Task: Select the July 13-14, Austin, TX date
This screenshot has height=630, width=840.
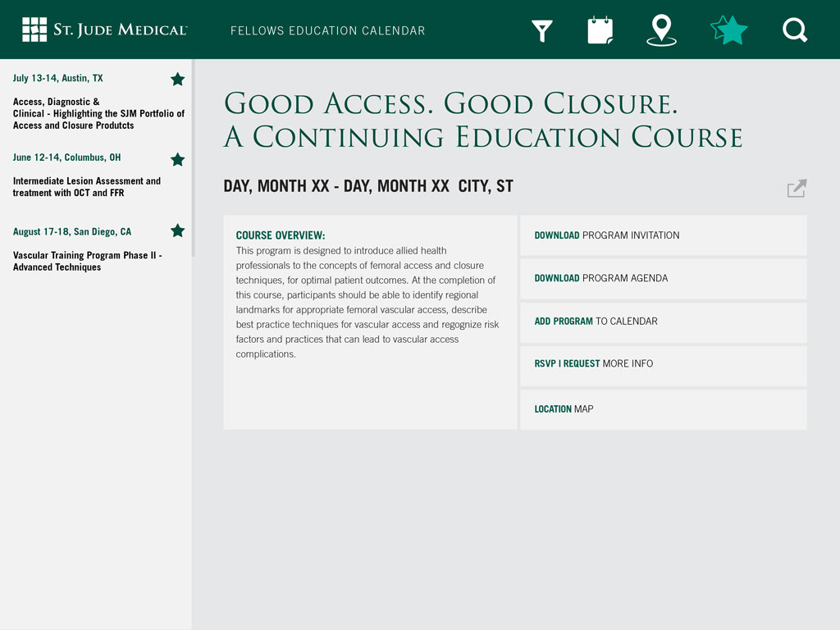Action: (x=58, y=78)
